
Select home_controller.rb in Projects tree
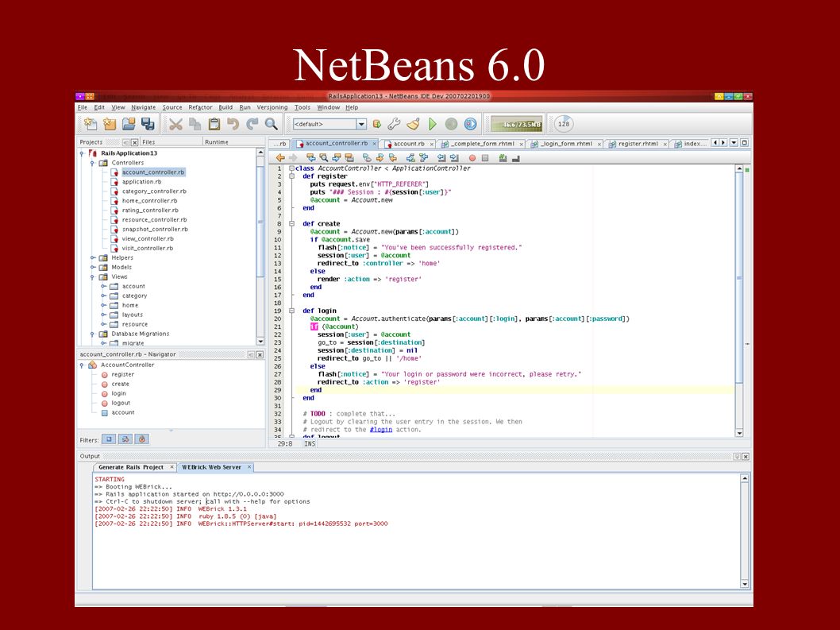coord(149,200)
